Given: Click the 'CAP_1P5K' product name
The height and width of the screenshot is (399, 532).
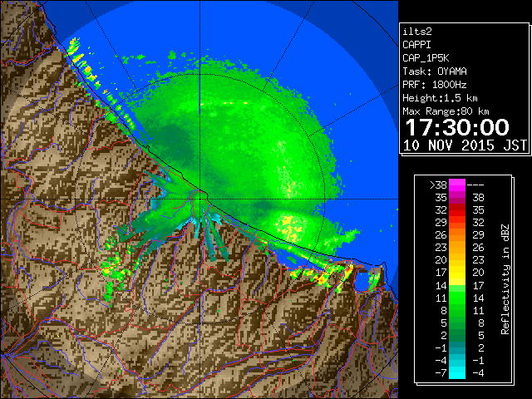Looking at the screenshot, I should point(426,58).
